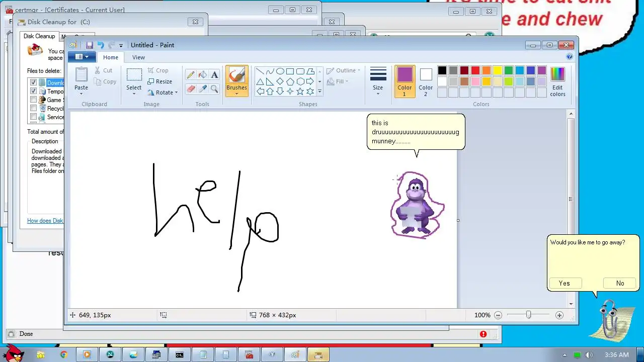The width and height of the screenshot is (644, 362).
Task: Choose the Rounded rectangle shape
Action: coord(300,71)
